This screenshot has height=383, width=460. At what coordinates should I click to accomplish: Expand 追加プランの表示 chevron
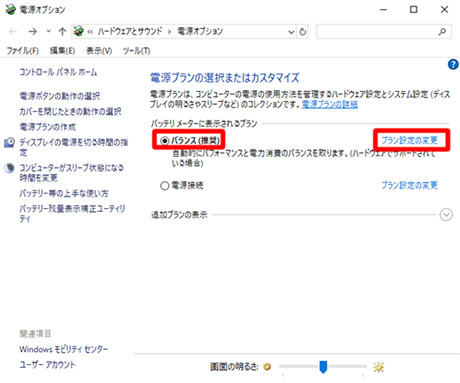click(x=446, y=215)
